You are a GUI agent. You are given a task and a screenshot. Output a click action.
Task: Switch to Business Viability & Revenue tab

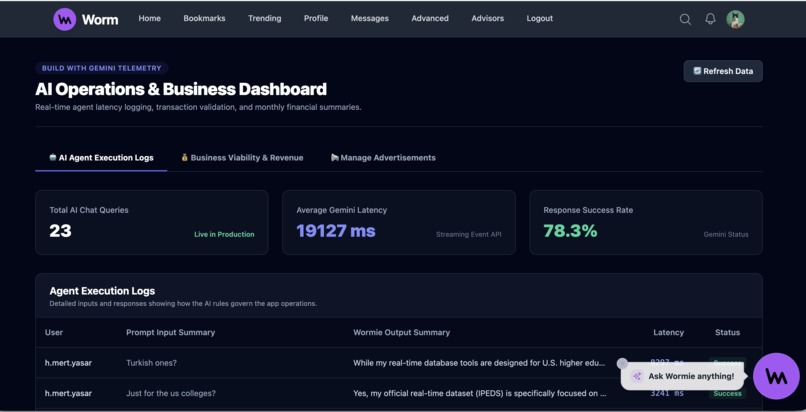(242, 158)
